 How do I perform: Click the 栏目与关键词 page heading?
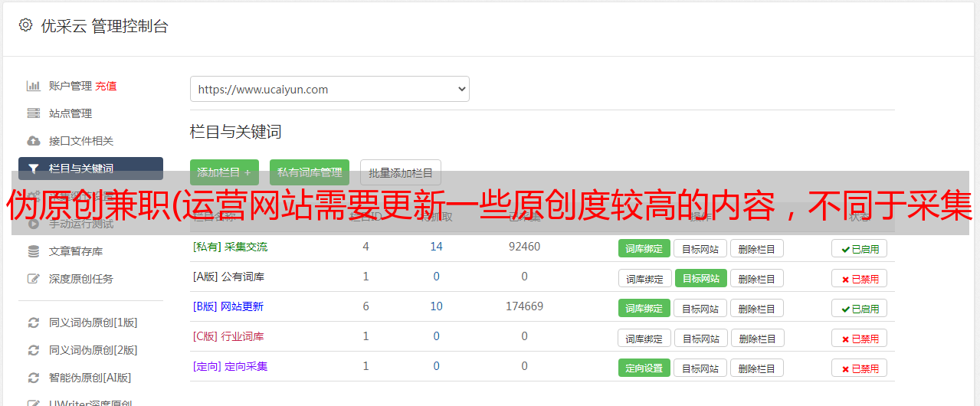coord(236,132)
